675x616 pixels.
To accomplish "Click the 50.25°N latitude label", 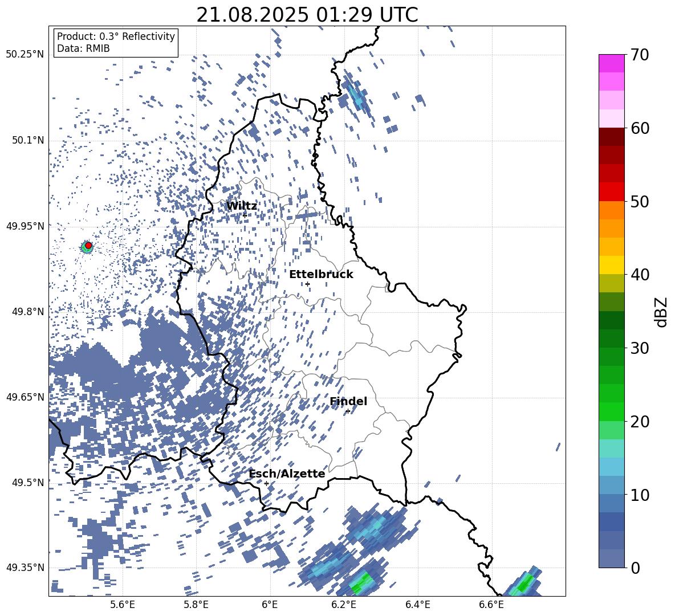I will coord(25,55).
